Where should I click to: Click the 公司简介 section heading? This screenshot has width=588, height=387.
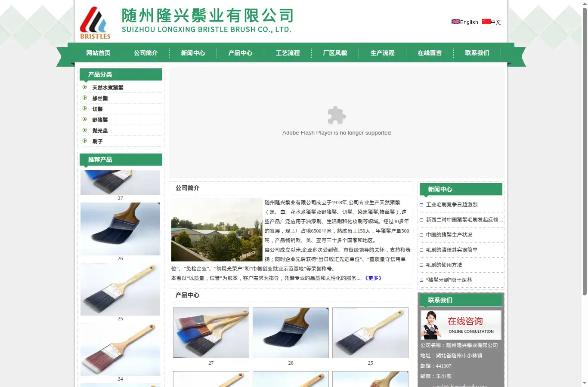click(x=187, y=188)
